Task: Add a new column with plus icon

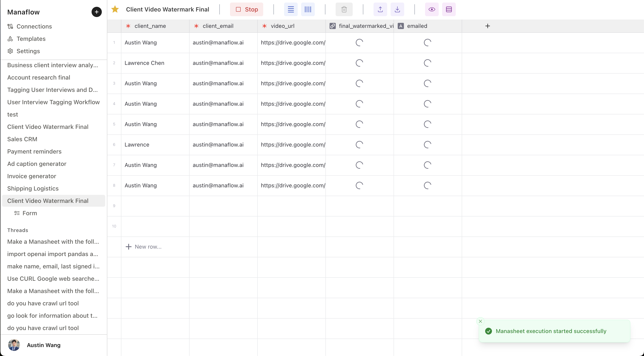Action: click(487, 26)
